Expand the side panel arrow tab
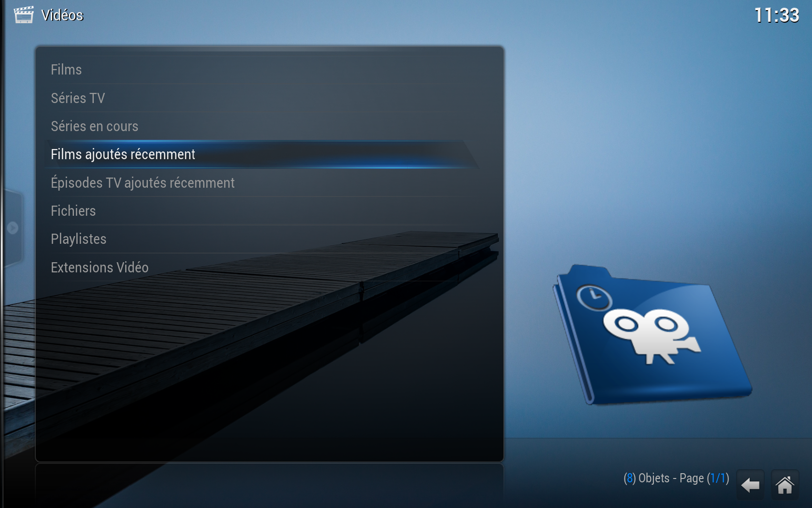 tap(13, 227)
